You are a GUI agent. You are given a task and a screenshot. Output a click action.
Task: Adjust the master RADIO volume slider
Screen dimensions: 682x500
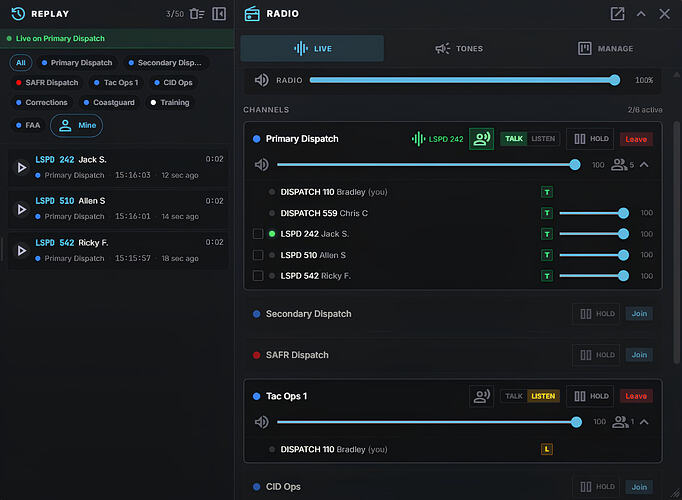click(x=465, y=80)
